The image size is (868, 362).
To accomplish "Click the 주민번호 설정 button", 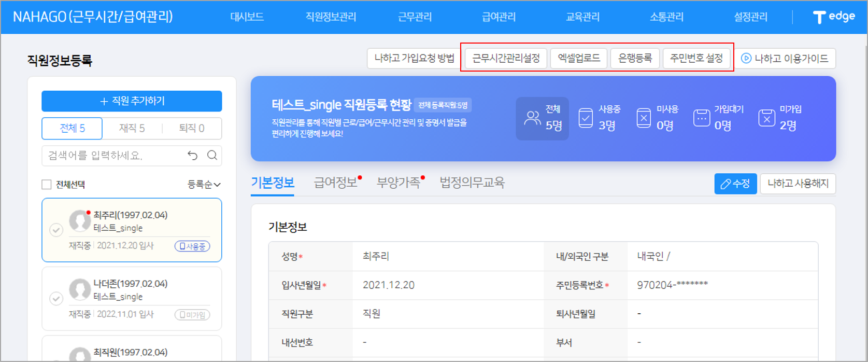I will click(696, 58).
